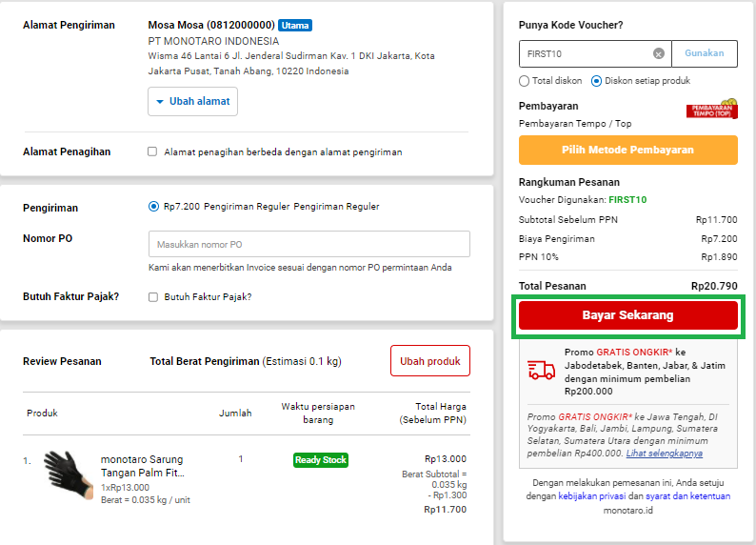Open the syarat dan ketentuan link

688,496
